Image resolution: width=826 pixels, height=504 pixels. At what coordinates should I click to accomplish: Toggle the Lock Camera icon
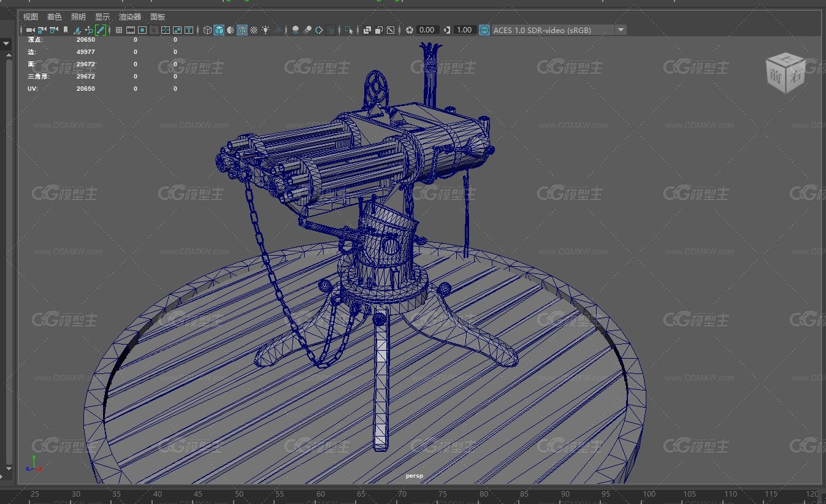(x=42, y=30)
